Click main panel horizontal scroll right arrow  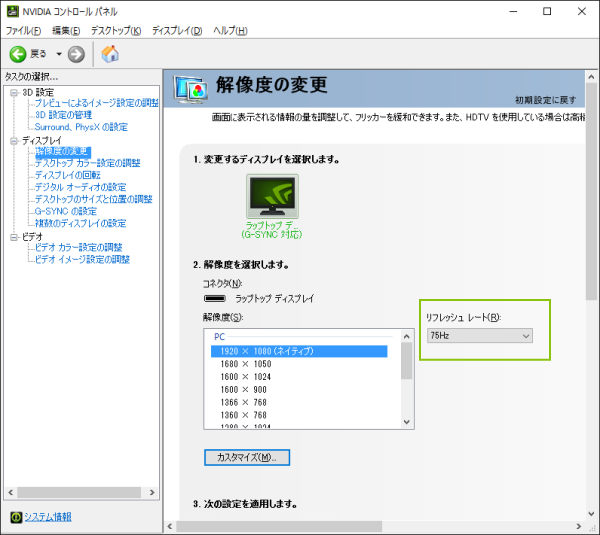[579, 527]
